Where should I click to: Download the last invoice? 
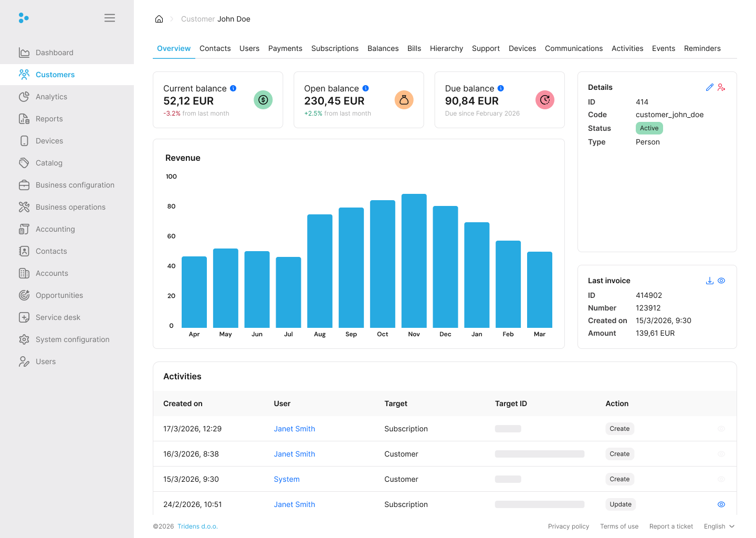point(710,281)
